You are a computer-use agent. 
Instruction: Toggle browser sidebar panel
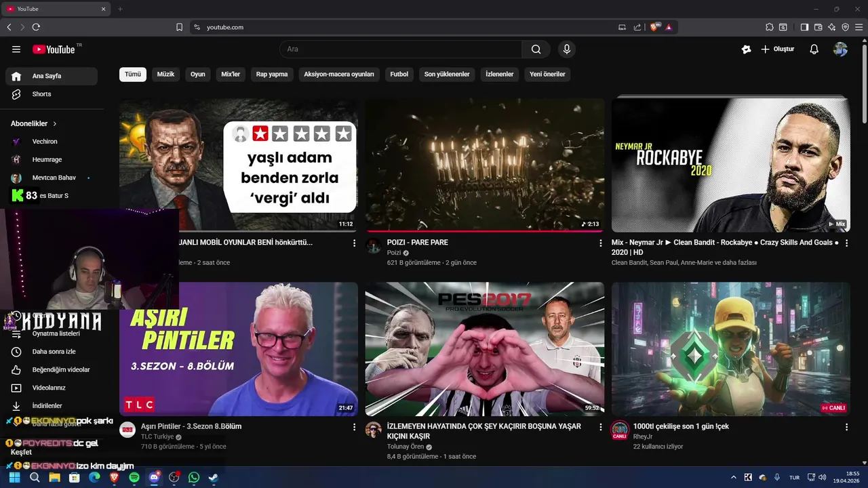pyautogui.click(x=804, y=27)
